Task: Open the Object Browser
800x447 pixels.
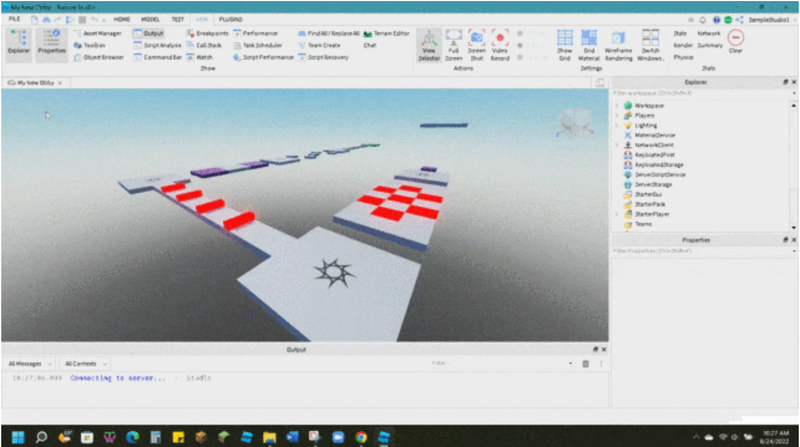Action: tap(99, 57)
